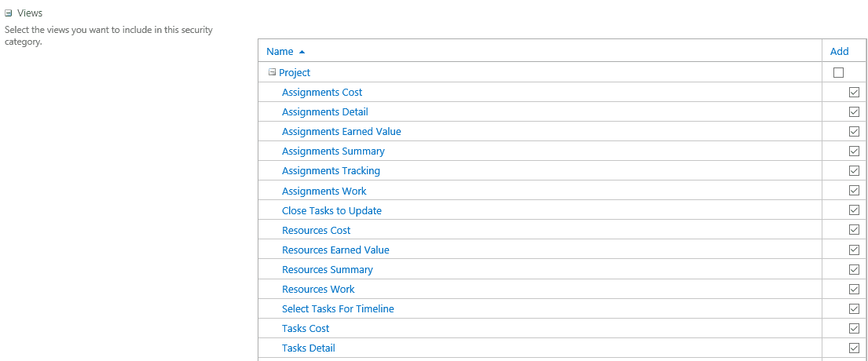The height and width of the screenshot is (361, 868).
Task: Toggle the Assignments Earned Value checkbox
Action: point(854,132)
